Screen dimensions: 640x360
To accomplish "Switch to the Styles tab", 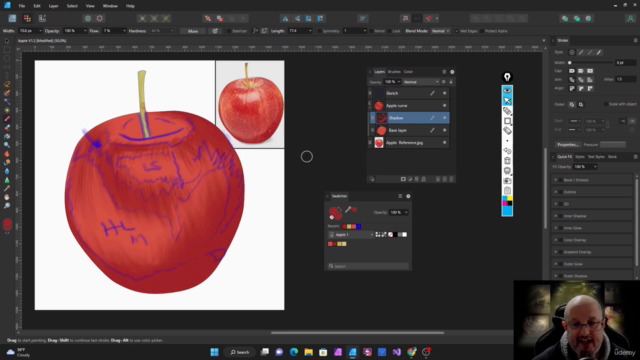I will pyautogui.click(x=580, y=157).
